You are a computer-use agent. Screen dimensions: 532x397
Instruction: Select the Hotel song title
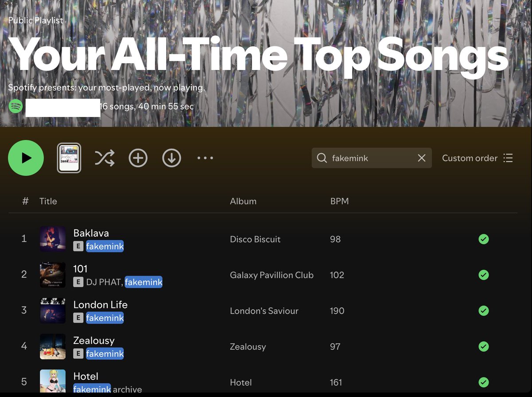pos(86,377)
